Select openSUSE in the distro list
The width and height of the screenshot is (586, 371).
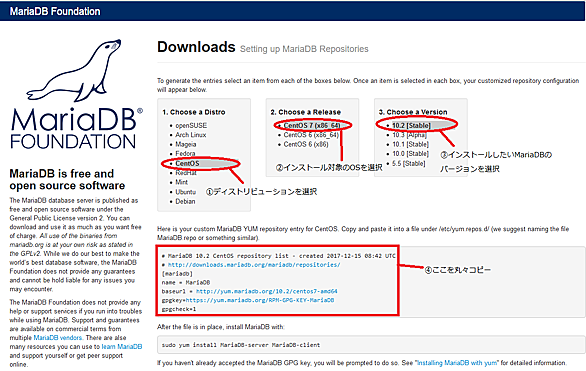(191, 126)
